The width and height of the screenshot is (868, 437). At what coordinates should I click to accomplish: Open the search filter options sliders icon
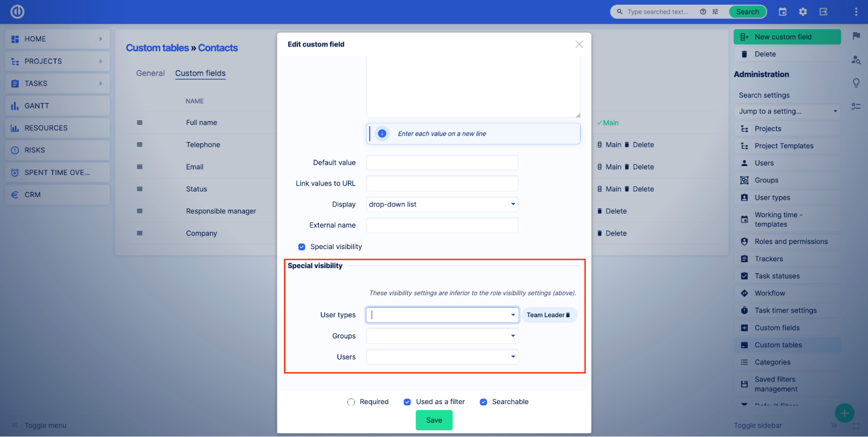tap(716, 12)
